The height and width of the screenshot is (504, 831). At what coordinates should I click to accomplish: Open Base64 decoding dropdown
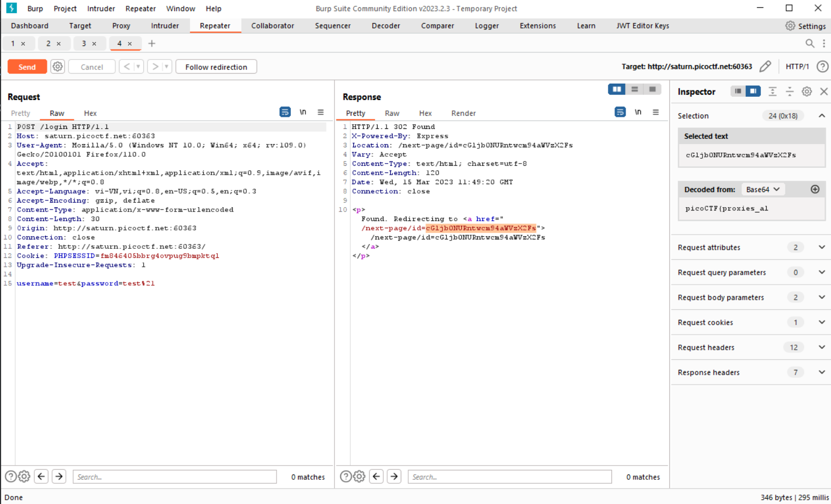[x=763, y=189]
